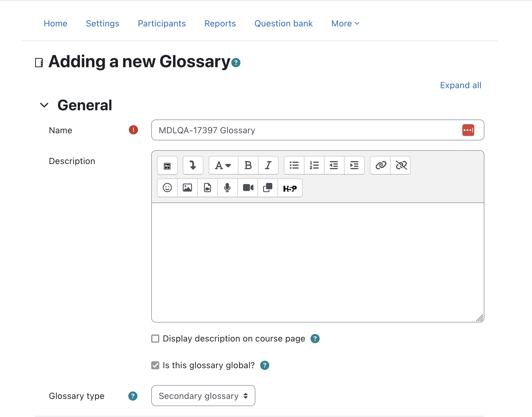Open help for Adding a new Glossary

[236, 63]
